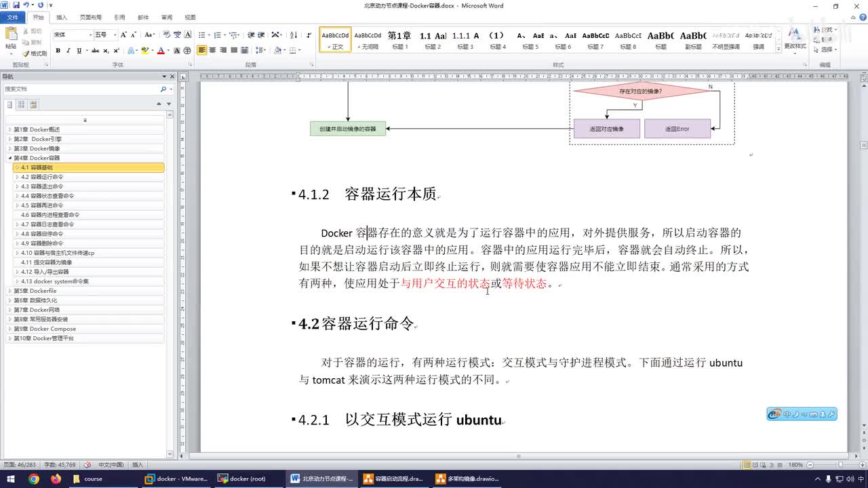Undo the last action
The height and width of the screenshot is (488, 868).
point(26,5)
